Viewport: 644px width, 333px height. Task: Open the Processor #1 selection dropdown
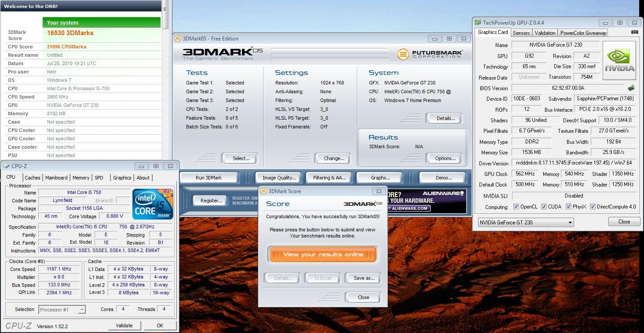pos(62,310)
